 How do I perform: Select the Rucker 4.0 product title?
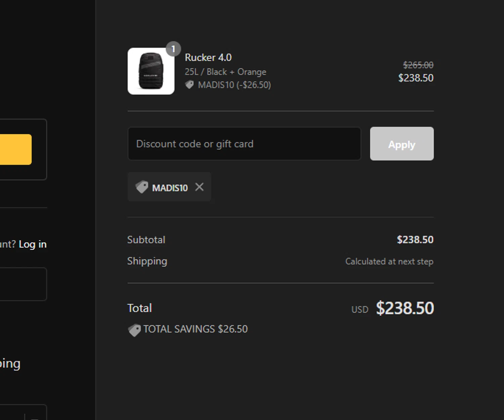coord(208,58)
